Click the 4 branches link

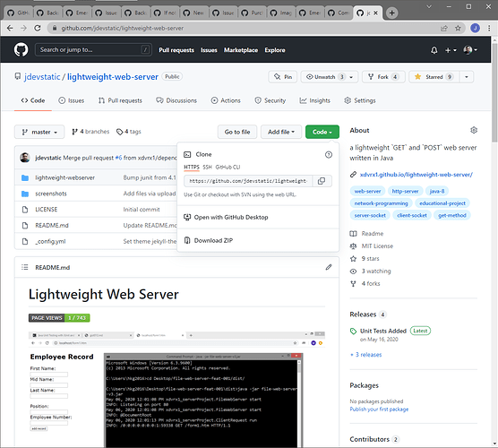pyautogui.click(x=90, y=132)
